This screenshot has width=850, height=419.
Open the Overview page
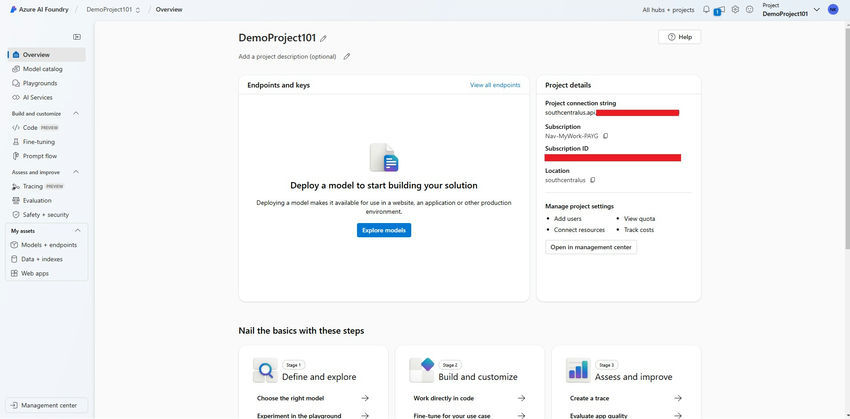[x=46, y=55]
